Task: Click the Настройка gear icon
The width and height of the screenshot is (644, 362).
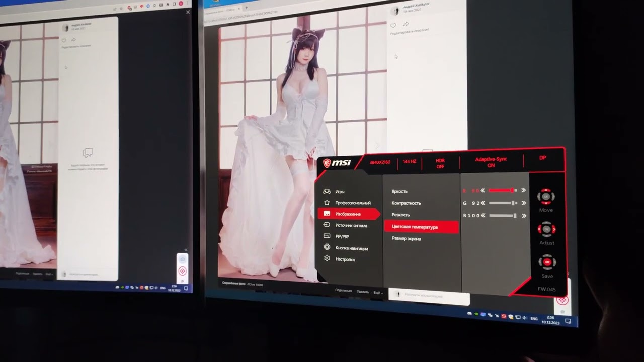Action: (327, 258)
